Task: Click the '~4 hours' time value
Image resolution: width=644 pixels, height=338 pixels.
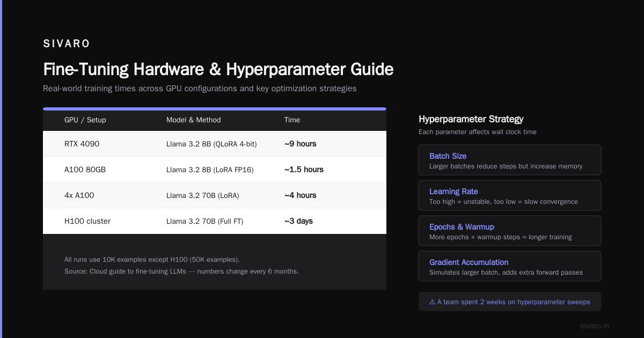Action: [x=301, y=195]
